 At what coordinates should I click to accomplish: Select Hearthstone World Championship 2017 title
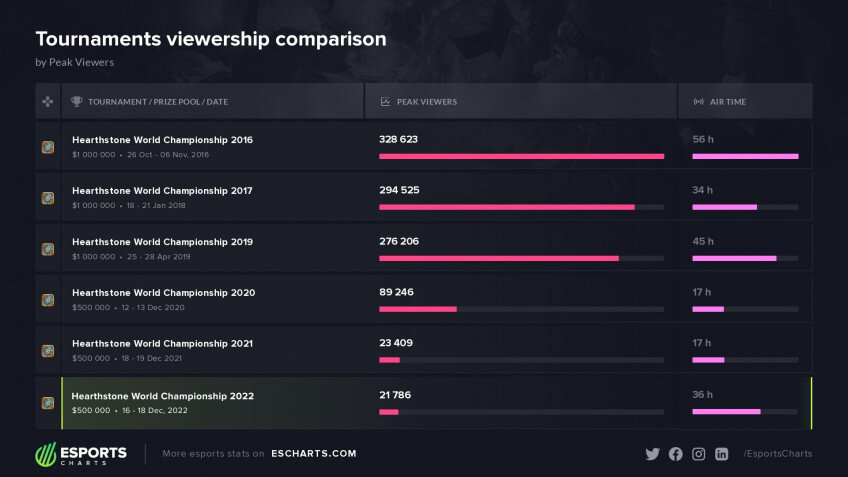pyautogui.click(x=162, y=190)
